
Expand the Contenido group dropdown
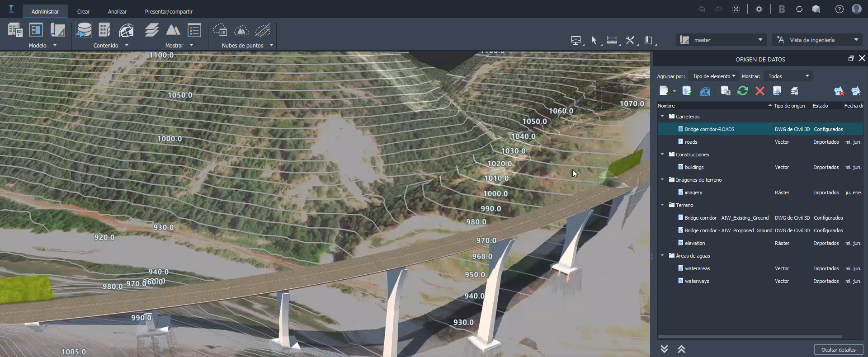tap(127, 45)
